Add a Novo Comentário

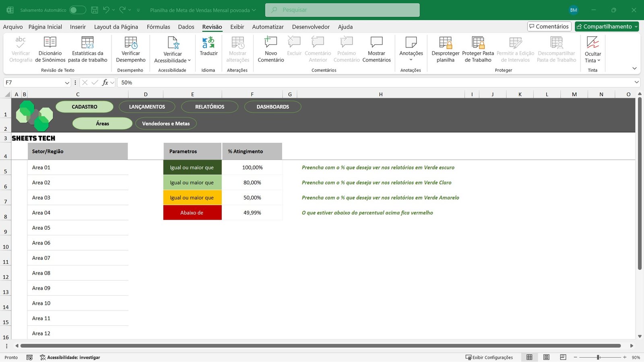pos(271,49)
